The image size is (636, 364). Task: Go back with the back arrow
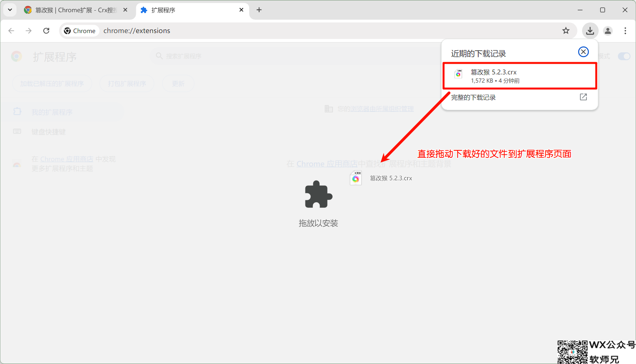11,31
